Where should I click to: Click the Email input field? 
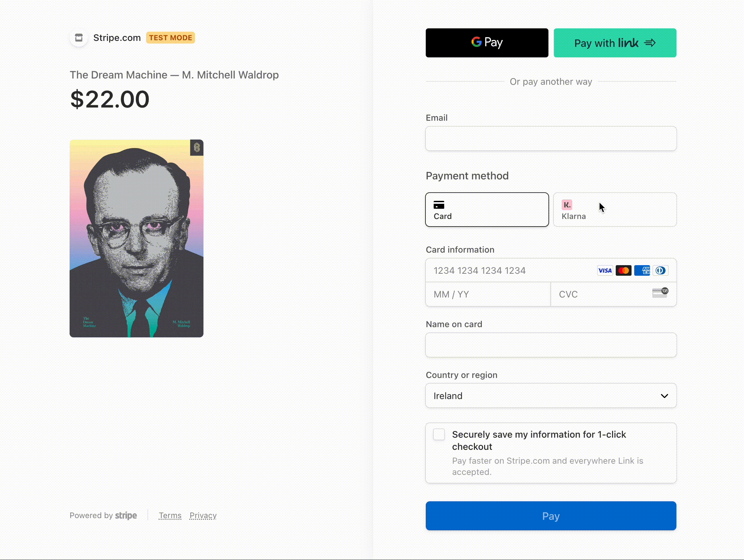pos(551,138)
